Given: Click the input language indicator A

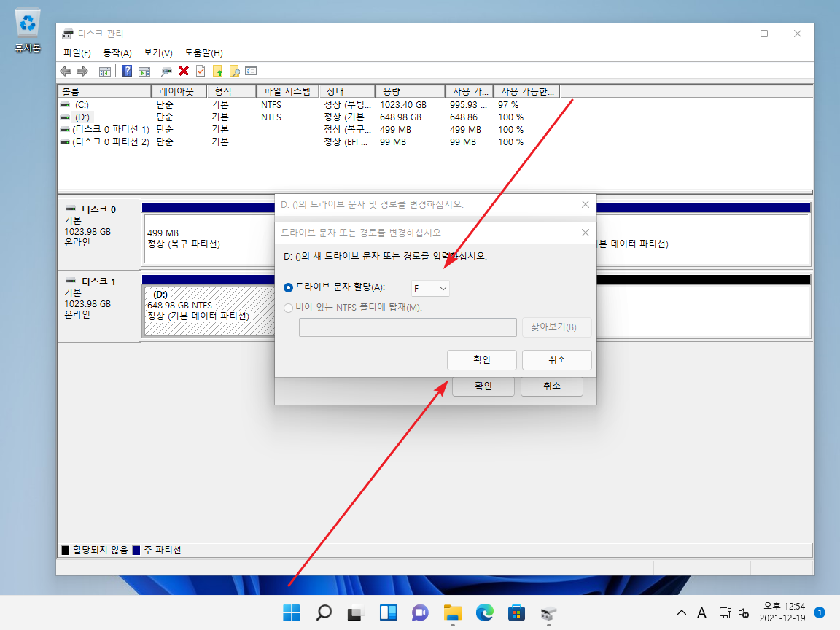Looking at the screenshot, I should (x=701, y=612).
